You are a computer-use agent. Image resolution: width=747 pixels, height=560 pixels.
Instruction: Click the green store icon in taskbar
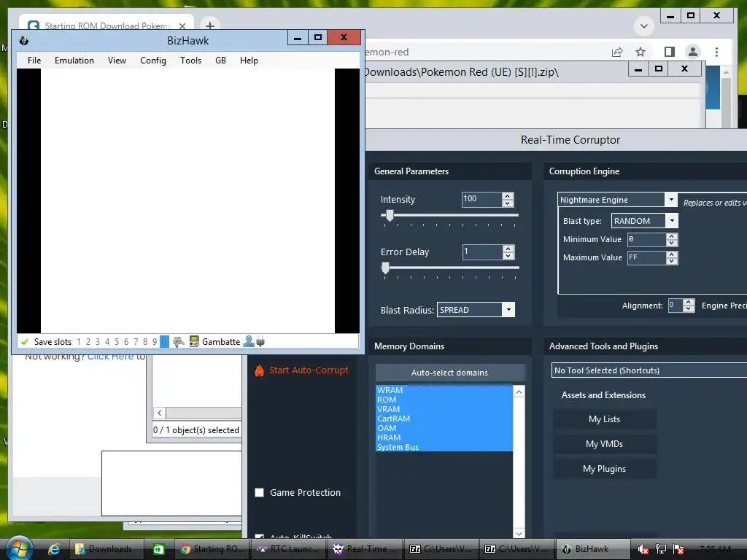(158, 549)
